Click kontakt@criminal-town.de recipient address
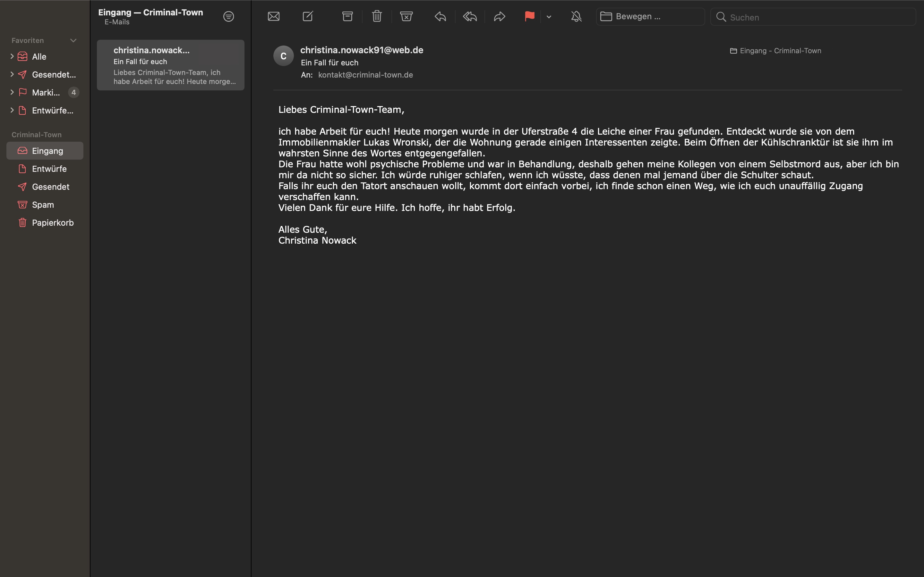This screenshot has width=924, height=577. (365, 75)
